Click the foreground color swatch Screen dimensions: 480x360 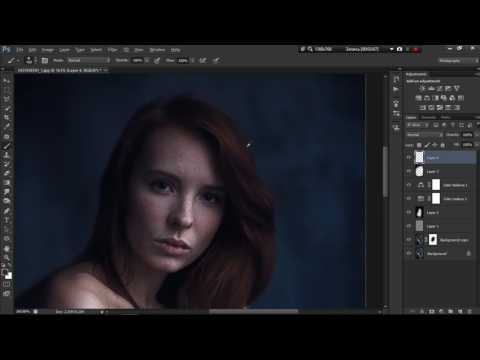5,272
